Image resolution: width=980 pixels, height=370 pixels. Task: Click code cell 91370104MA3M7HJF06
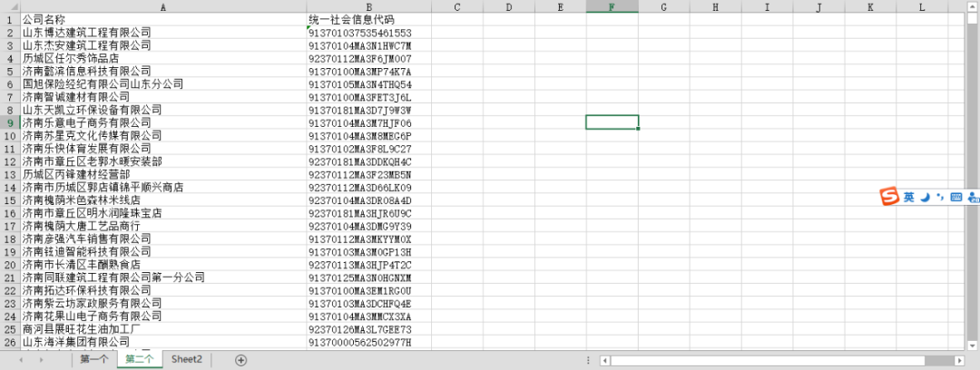pos(368,122)
